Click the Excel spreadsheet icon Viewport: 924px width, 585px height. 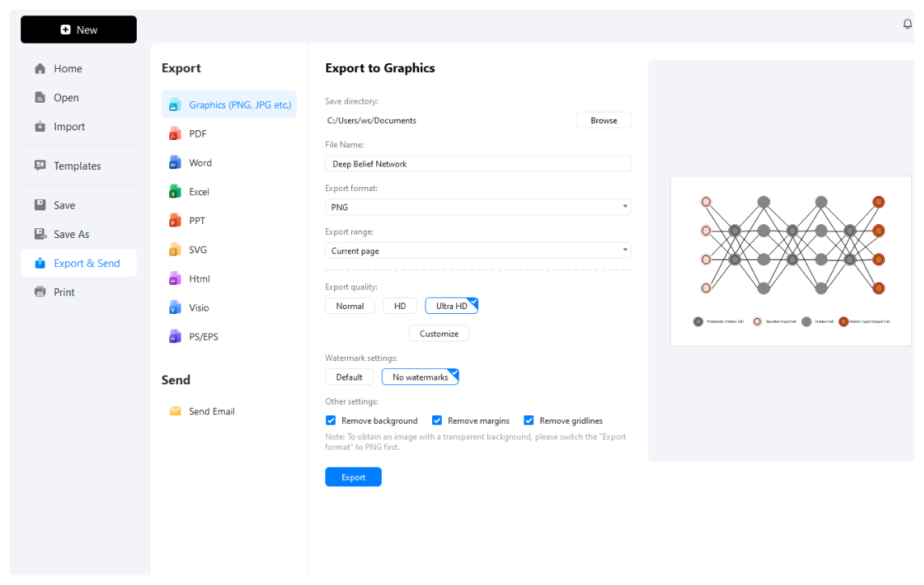click(175, 192)
